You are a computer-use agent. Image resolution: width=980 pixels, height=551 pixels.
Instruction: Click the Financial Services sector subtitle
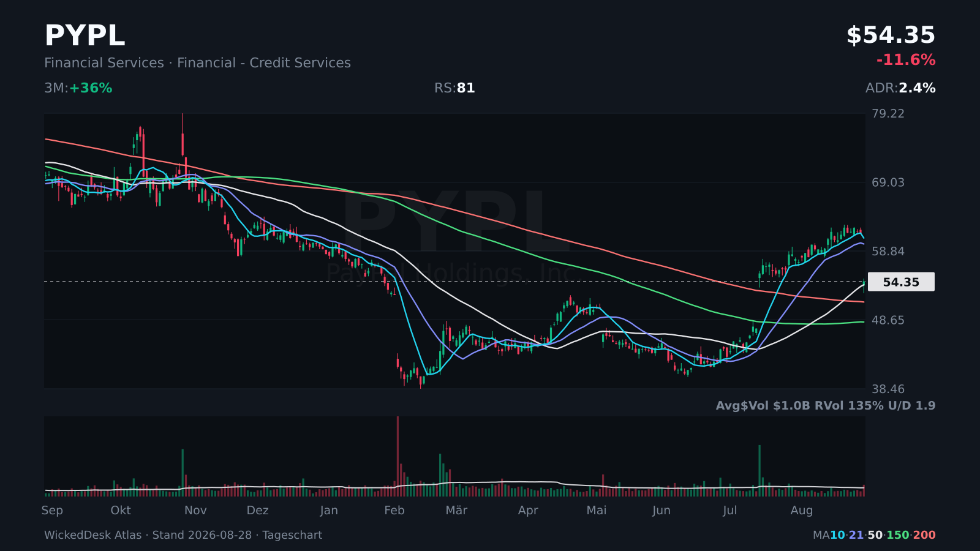click(197, 63)
